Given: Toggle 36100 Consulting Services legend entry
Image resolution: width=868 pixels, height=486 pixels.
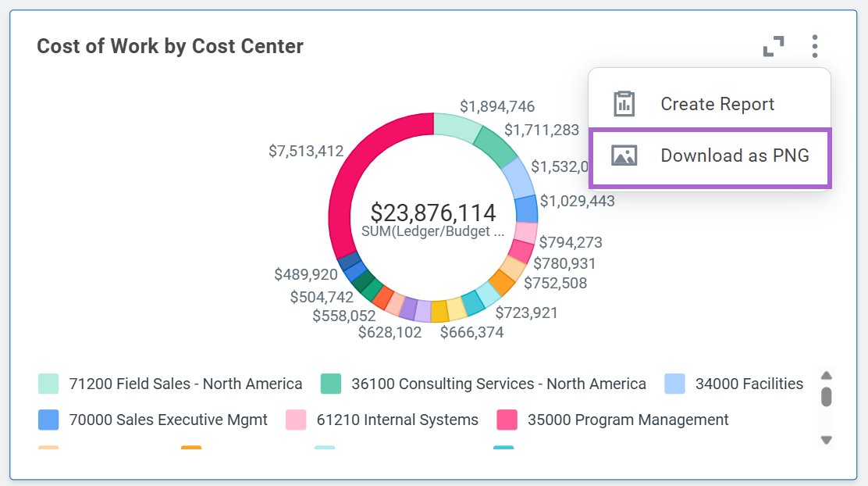Looking at the screenshot, I should [x=483, y=384].
